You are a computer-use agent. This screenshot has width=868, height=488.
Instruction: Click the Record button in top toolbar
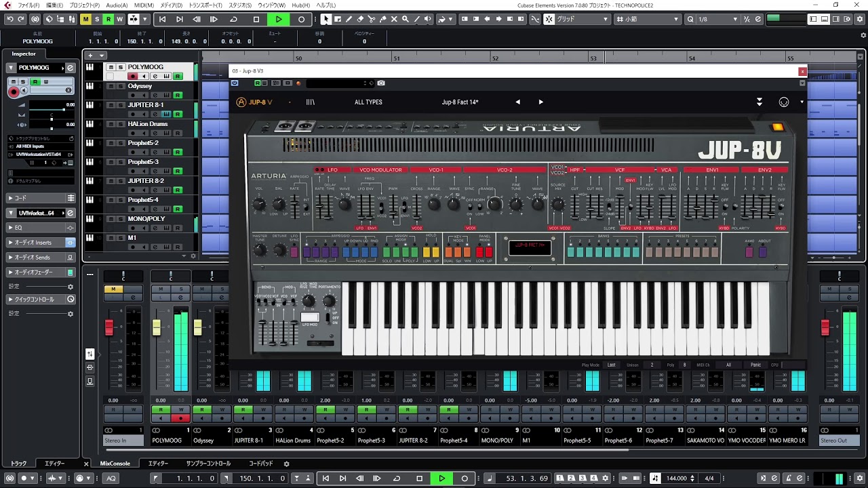[x=301, y=19]
